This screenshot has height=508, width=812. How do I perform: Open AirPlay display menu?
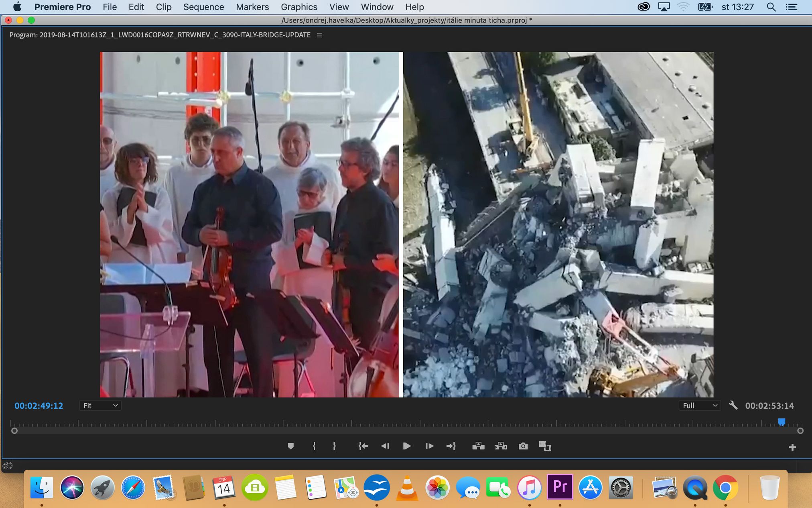point(664,7)
